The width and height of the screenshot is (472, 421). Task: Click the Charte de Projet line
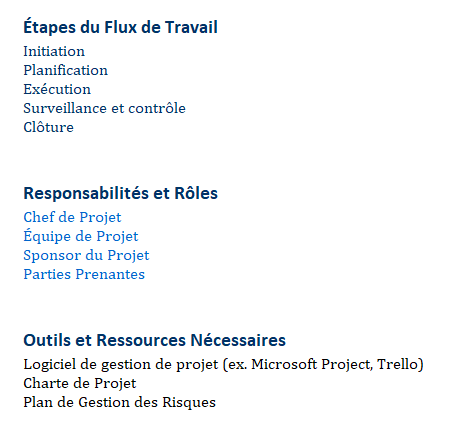click(x=80, y=383)
